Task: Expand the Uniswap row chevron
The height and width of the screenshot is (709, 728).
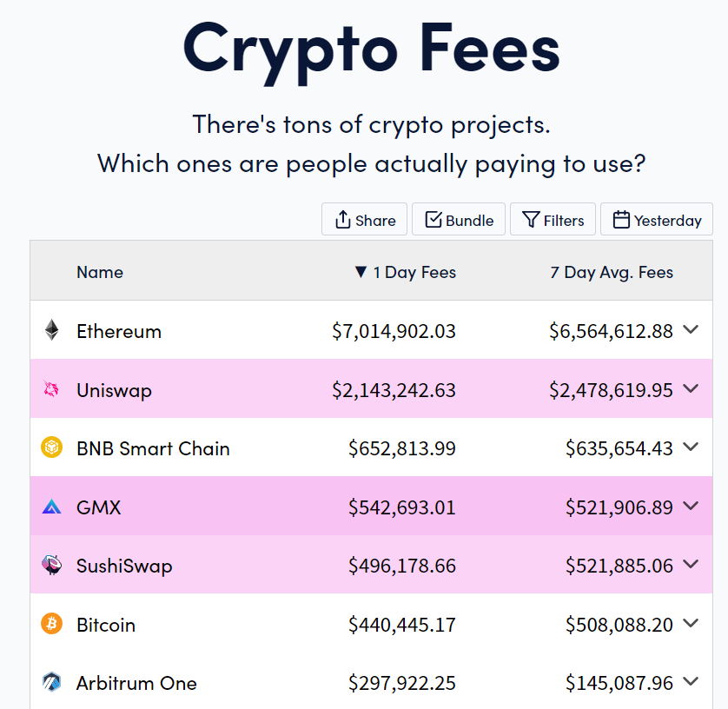Action: (691, 388)
